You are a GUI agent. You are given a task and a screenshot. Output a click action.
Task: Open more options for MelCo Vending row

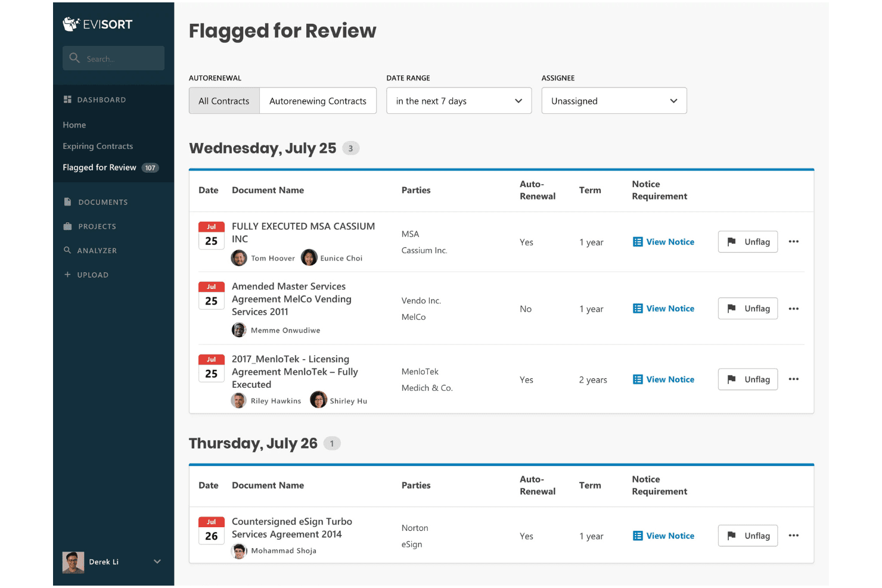pyautogui.click(x=794, y=309)
